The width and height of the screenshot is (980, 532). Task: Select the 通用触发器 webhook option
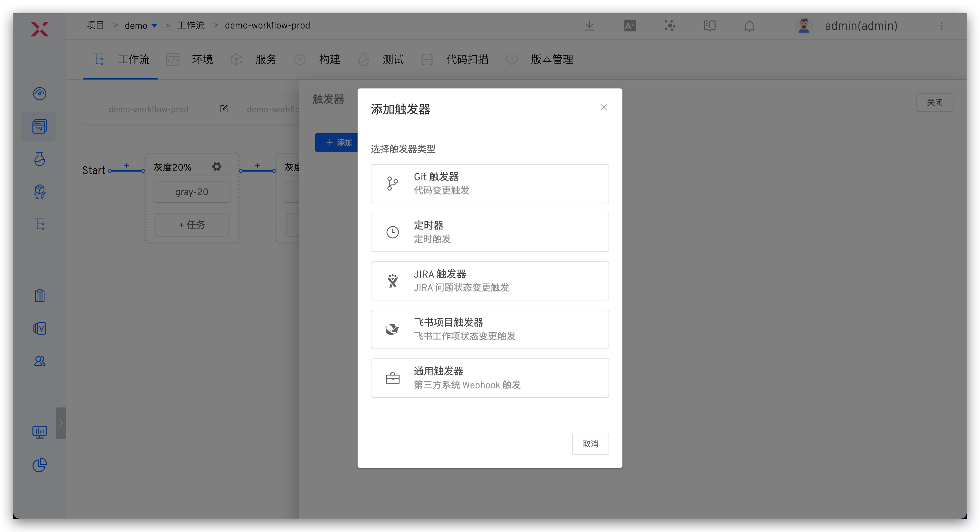(x=490, y=378)
